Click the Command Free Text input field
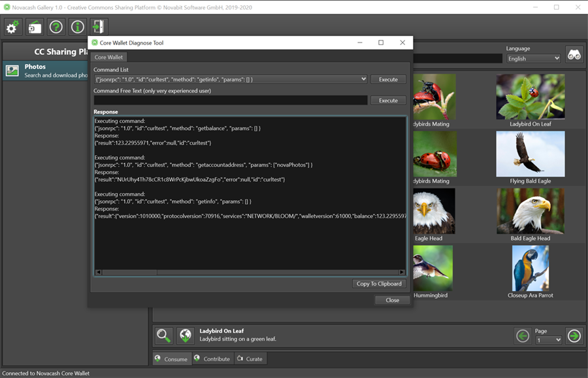This screenshot has height=378, width=588. click(230, 100)
